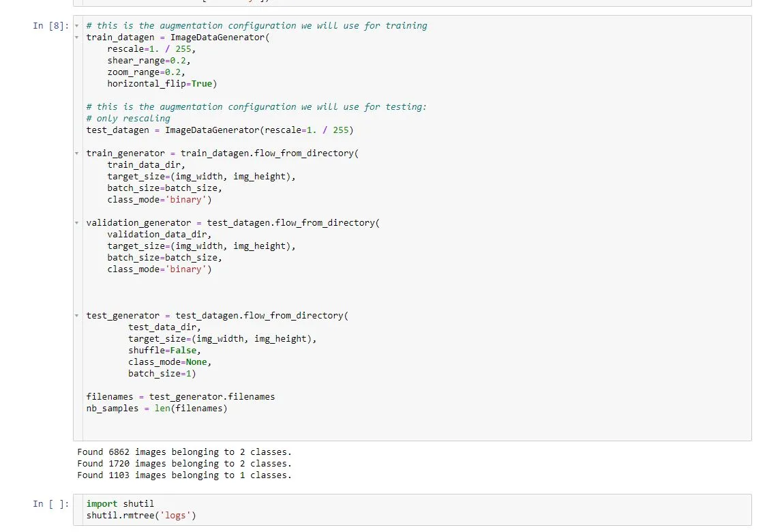
Task: Place cursor on class_mode=None line
Action: pos(170,362)
